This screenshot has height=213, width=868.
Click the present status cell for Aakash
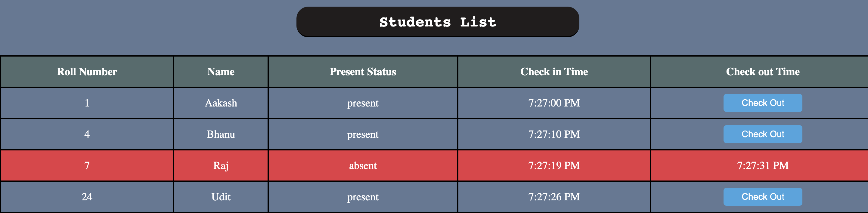[x=363, y=103]
